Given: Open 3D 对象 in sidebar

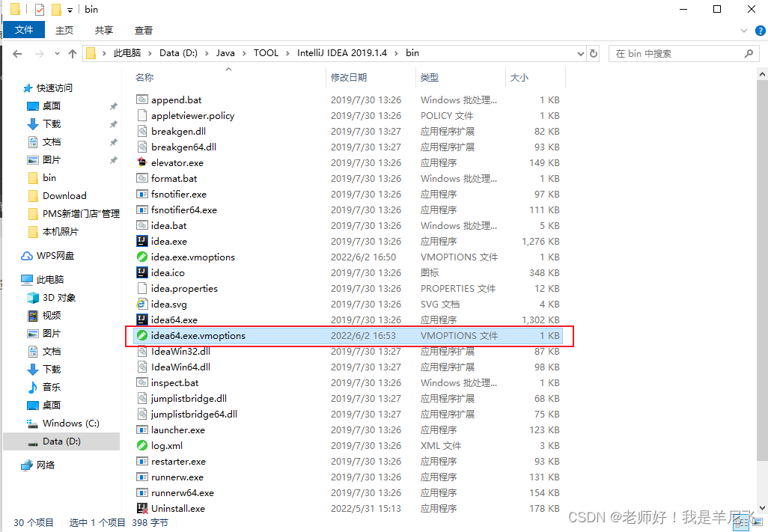Looking at the screenshot, I should (x=52, y=298).
